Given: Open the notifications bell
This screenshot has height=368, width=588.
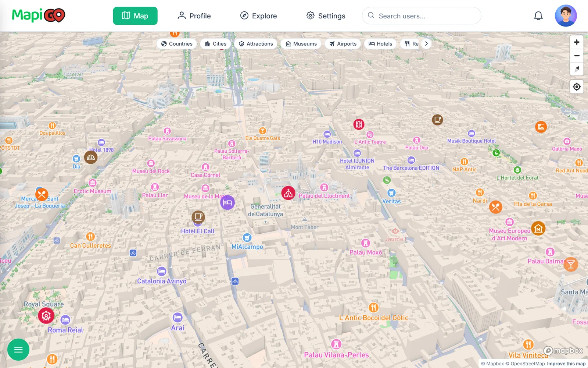Looking at the screenshot, I should click(x=538, y=16).
